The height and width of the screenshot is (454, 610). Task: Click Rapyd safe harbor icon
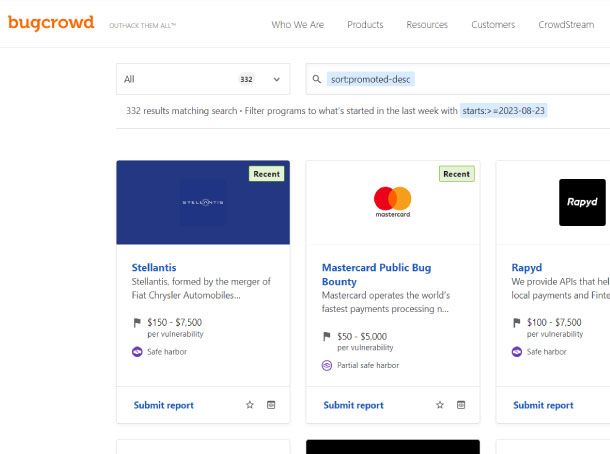tap(517, 352)
